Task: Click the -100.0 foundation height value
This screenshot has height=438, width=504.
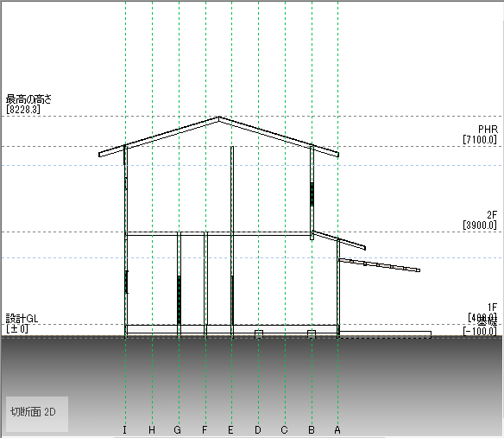Action: click(480, 331)
